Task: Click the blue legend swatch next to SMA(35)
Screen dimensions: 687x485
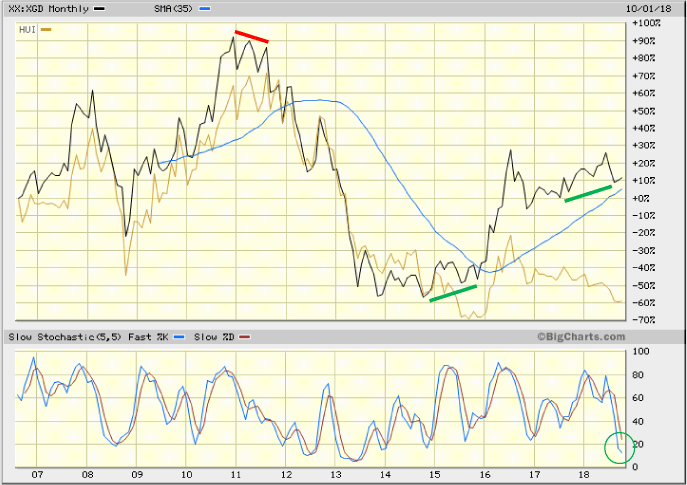Action: [206, 8]
